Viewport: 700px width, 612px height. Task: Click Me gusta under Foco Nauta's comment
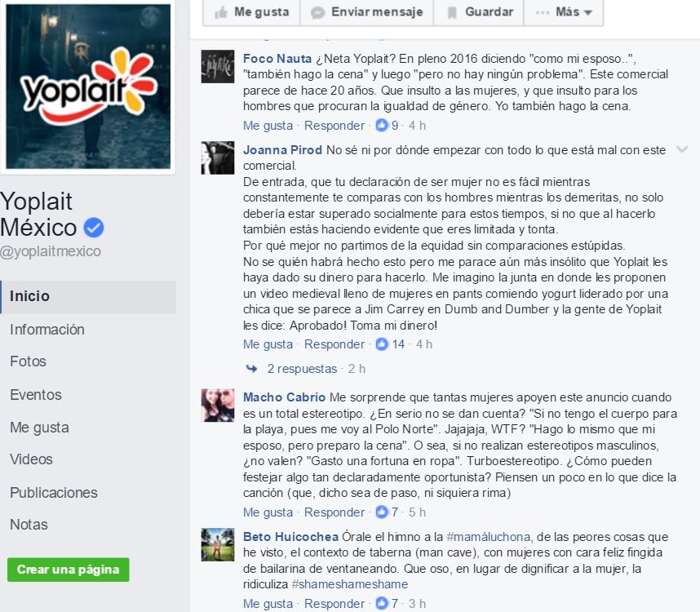pos(268,126)
